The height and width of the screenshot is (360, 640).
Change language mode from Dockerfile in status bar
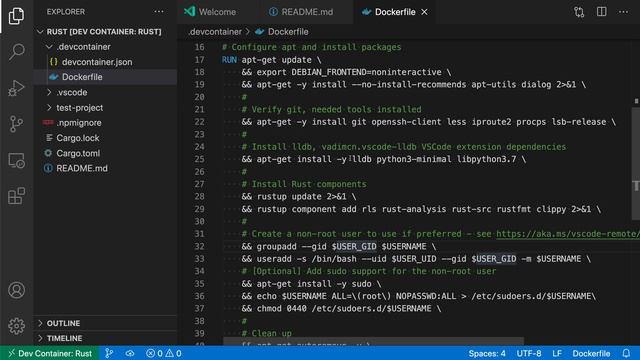pyautogui.click(x=591, y=353)
